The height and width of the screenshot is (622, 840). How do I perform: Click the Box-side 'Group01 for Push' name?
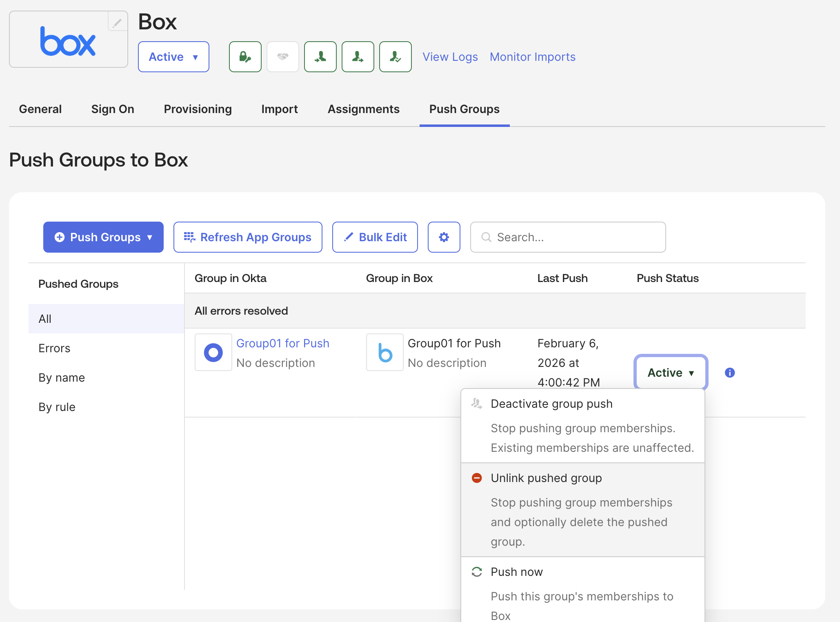(454, 343)
